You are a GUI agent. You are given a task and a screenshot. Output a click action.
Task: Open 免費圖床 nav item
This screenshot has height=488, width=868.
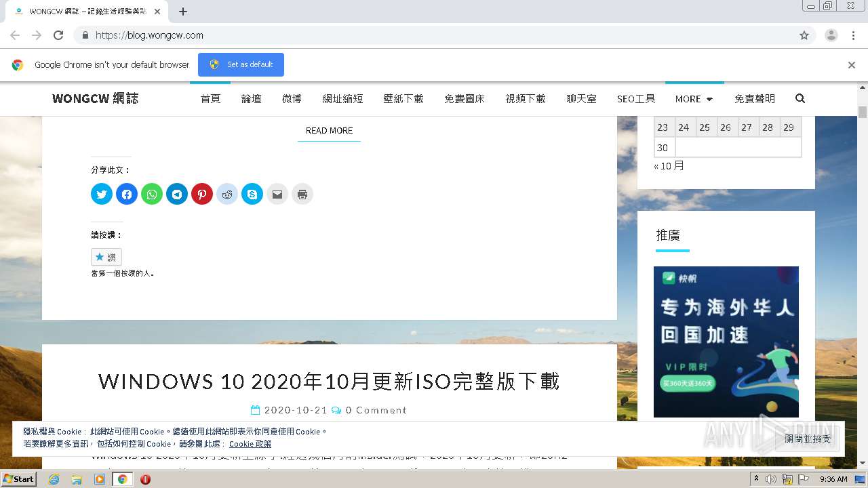pos(465,99)
